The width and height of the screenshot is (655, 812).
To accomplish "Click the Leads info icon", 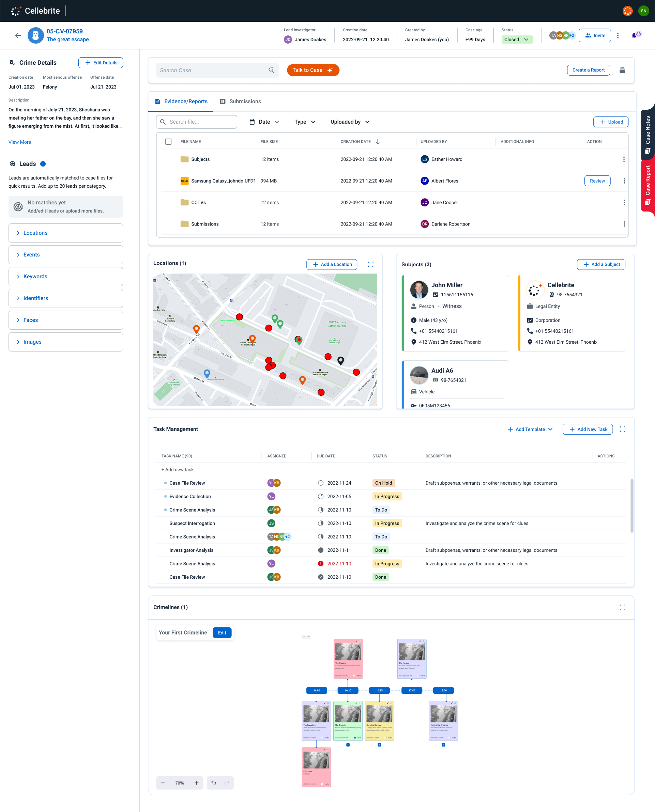I will pyautogui.click(x=43, y=164).
